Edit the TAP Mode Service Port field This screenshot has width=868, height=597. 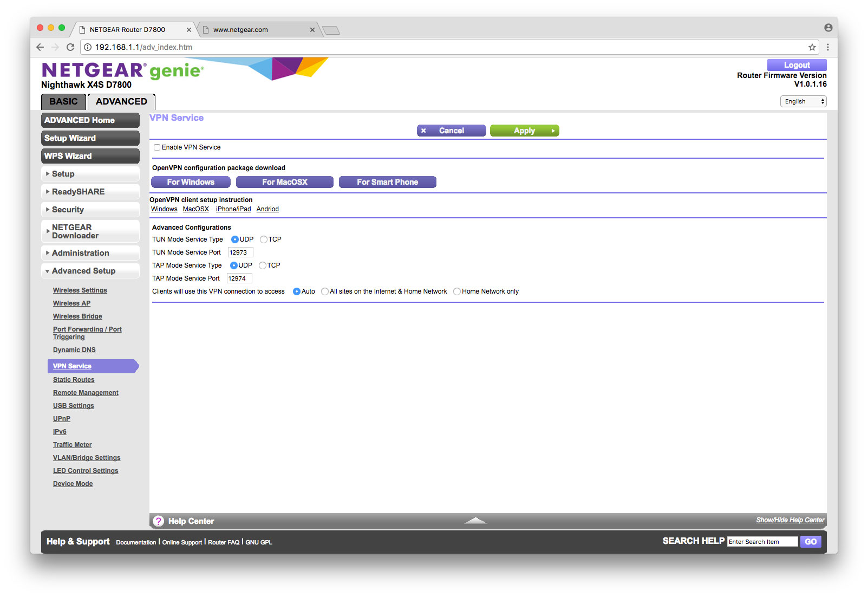239,278
